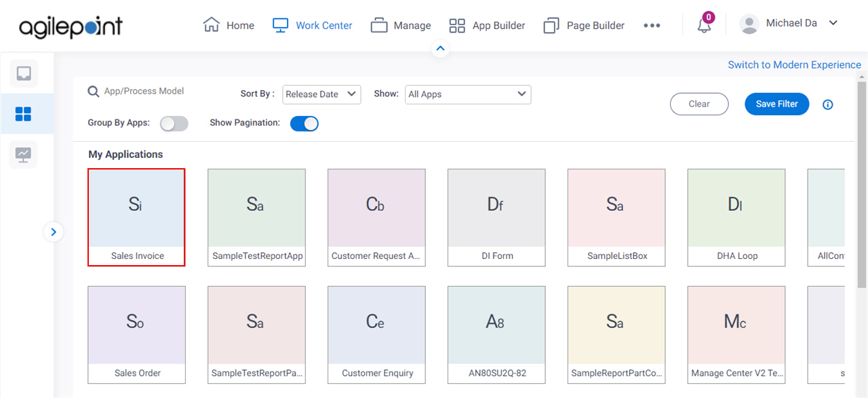Open the Show All Apps dropdown
This screenshot has height=398, width=868.
click(468, 94)
